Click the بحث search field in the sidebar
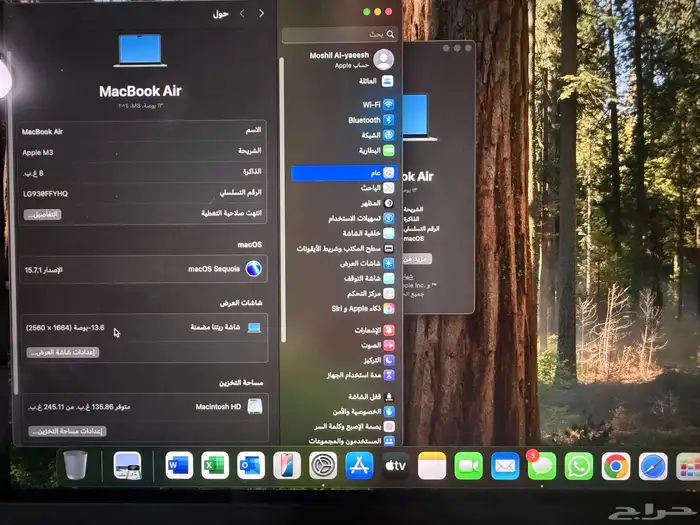The height and width of the screenshot is (525, 700). pos(340,36)
